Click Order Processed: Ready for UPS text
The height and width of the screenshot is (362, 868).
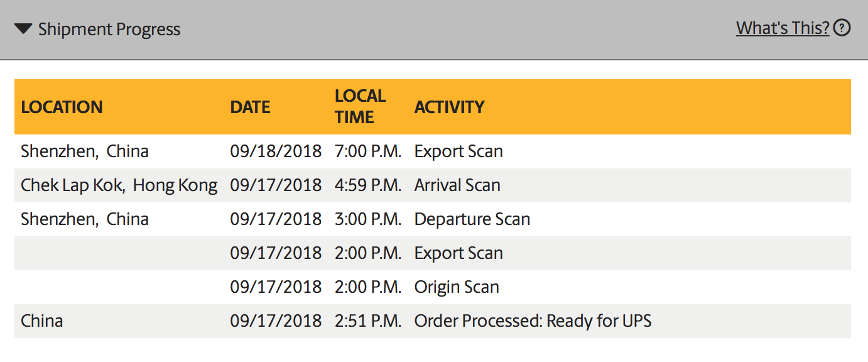point(533,321)
